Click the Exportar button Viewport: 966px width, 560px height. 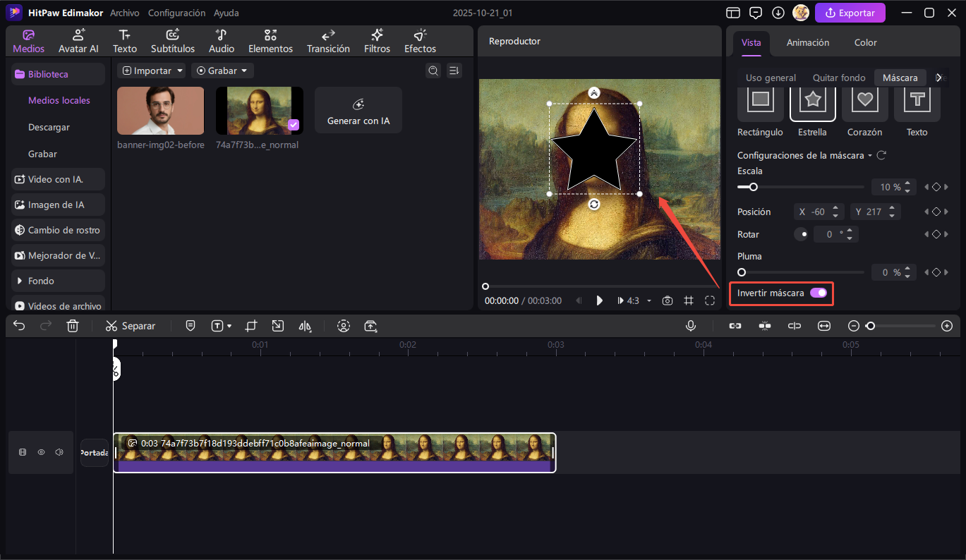point(850,13)
